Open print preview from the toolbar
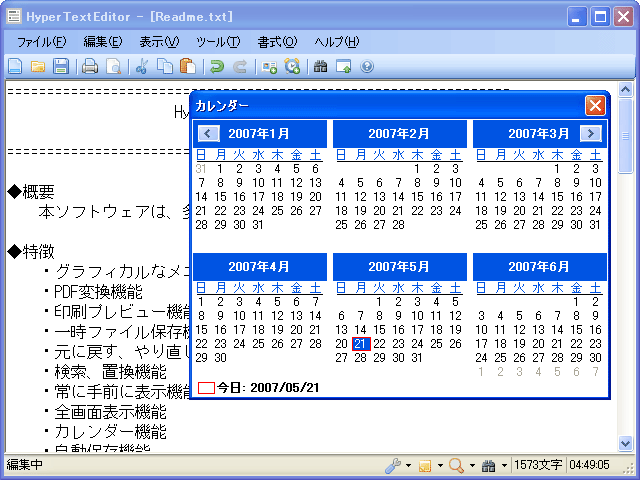This screenshot has width=640, height=480. pyautogui.click(x=114, y=67)
